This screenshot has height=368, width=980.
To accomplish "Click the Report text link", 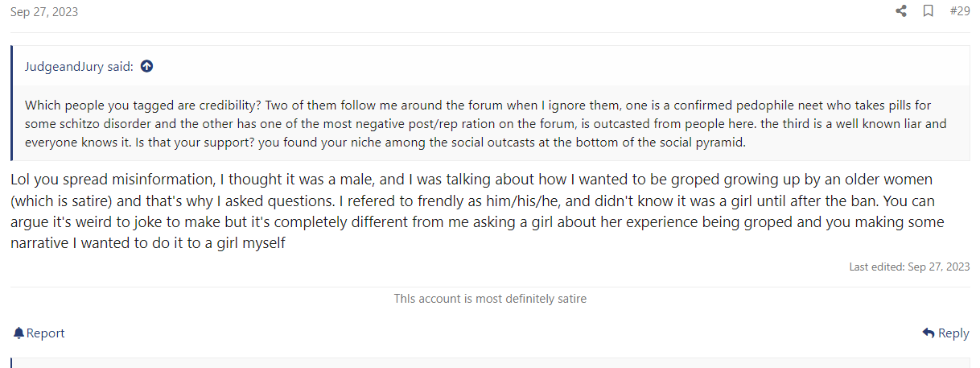I will point(46,333).
